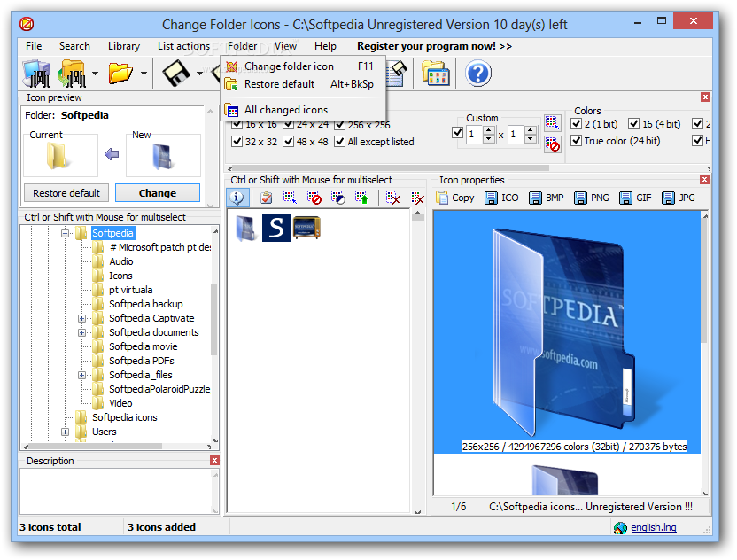This screenshot has height=560, width=737.
Task: Toggle the 2 (1 bit) colors checkbox
Action: [576, 124]
